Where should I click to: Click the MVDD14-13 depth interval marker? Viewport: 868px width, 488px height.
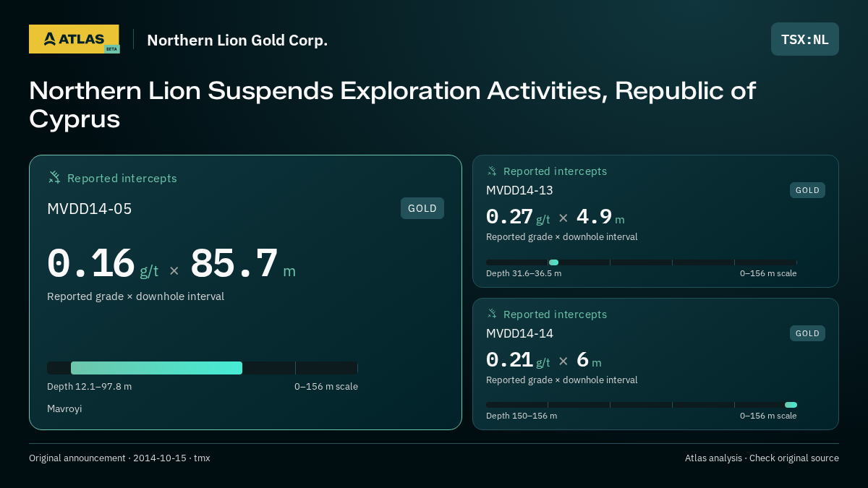coord(553,262)
